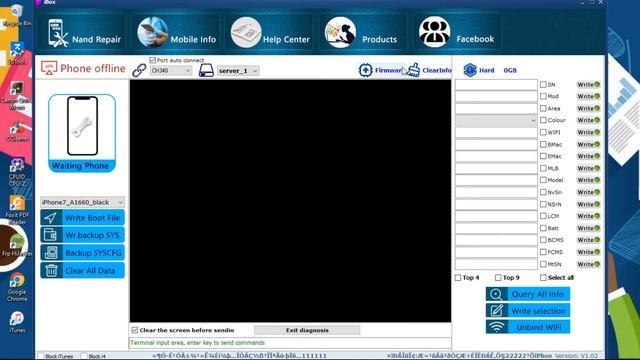Click Write Boot File button

[82, 218]
